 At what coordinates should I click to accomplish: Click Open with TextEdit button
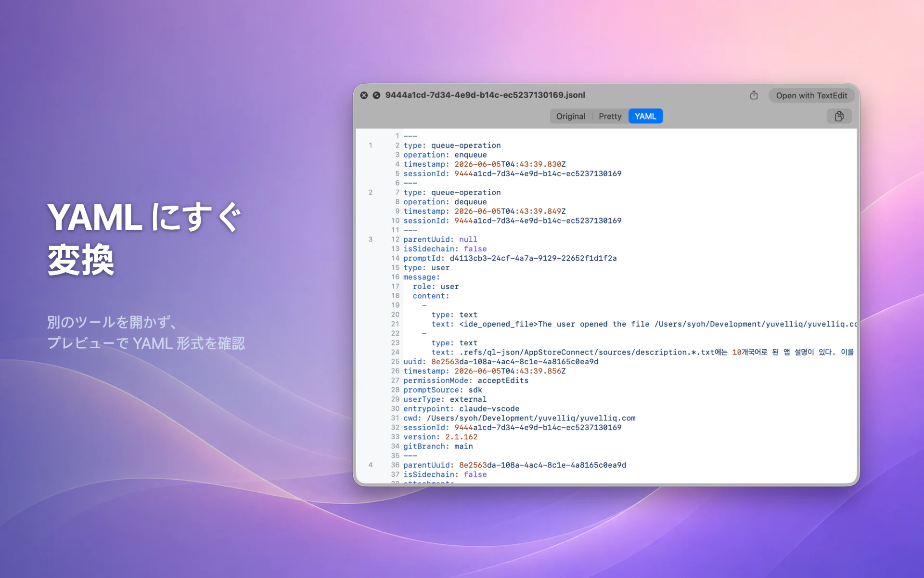pyautogui.click(x=811, y=95)
